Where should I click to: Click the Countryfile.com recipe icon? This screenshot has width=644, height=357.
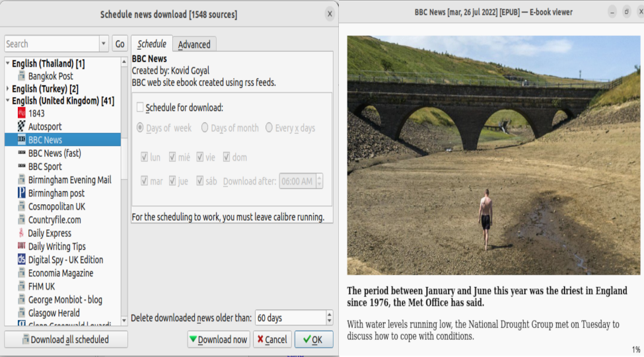21,219
